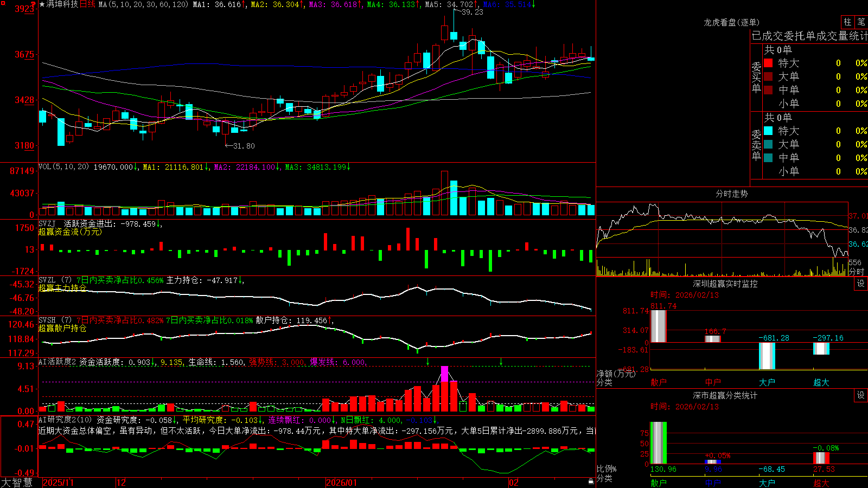Image resolution: width=868 pixels, height=488 pixels.
Task: Click the 31.80 low price annotation
Action: (243, 146)
